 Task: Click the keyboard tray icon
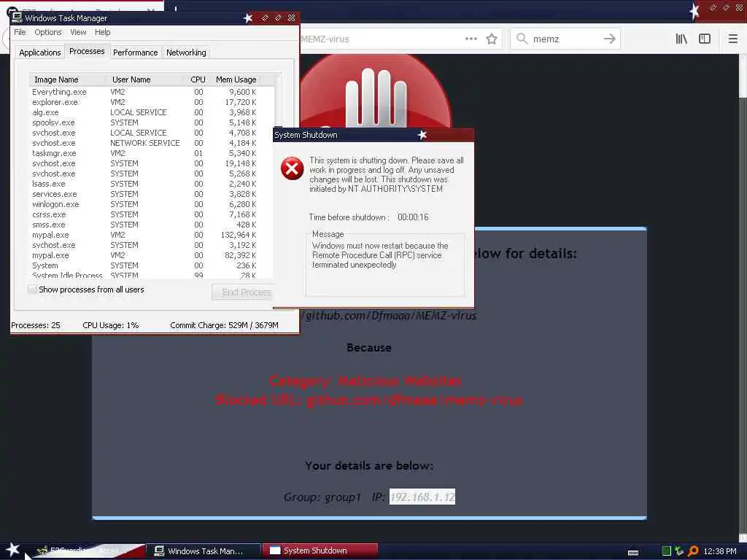[x=633, y=553]
